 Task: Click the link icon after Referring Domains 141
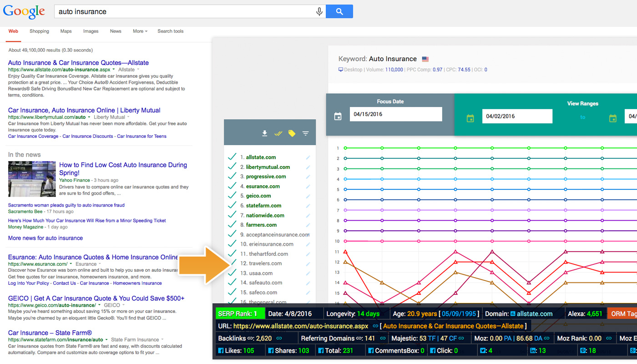(x=382, y=339)
